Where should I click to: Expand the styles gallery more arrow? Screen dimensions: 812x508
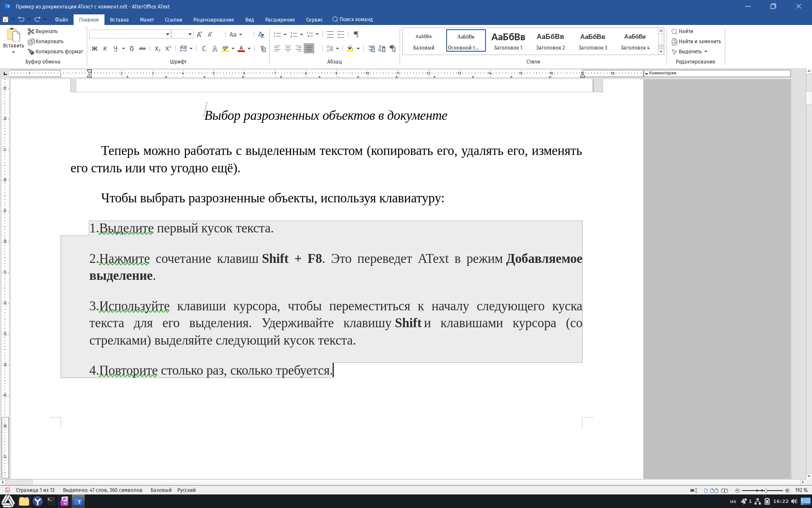(x=661, y=52)
